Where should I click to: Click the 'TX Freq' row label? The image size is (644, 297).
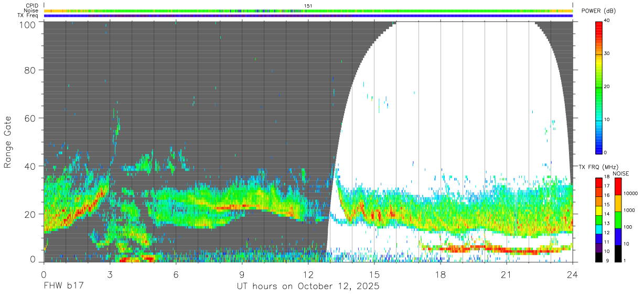(x=28, y=16)
